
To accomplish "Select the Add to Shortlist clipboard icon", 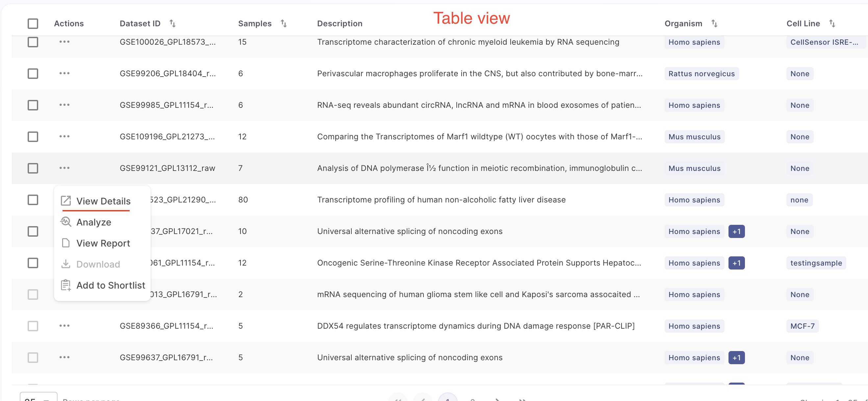I will [x=66, y=285].
